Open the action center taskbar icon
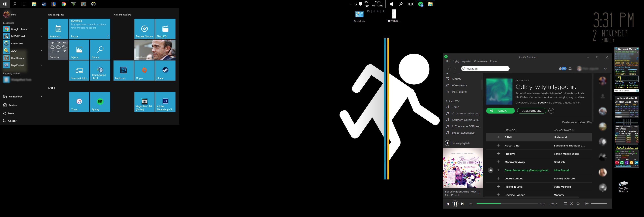Image resolution: width=644 pixels, height=217 pixels. 361,4
